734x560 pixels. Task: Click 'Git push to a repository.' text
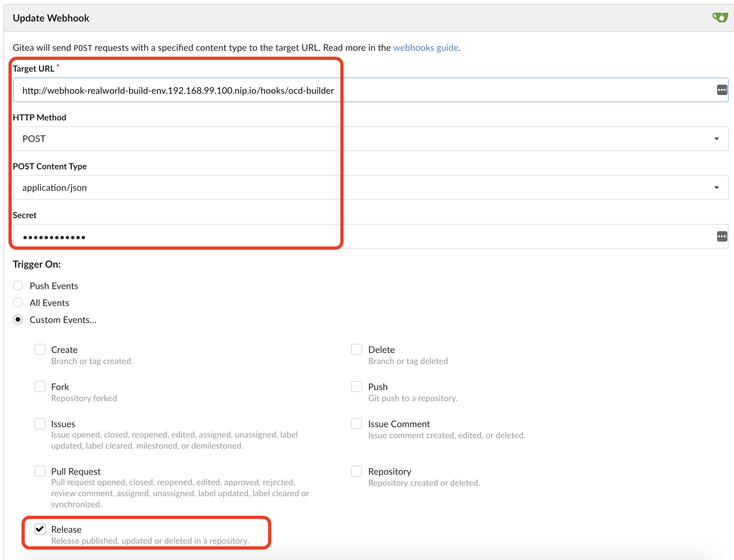(413, 398)
